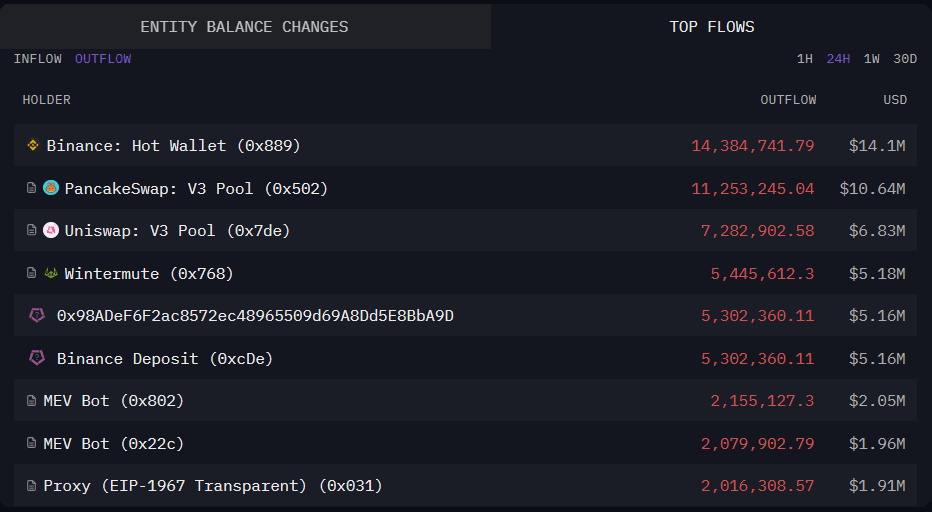932x512 pixels.
Task: Click outflow value 5,445,612.3
Action: point(762,274)
